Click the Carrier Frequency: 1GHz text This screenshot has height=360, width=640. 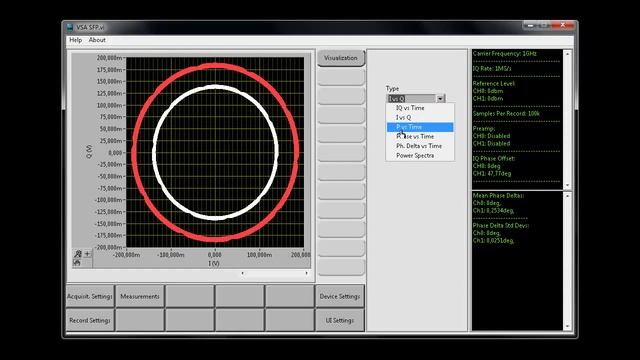coord(504,53)
